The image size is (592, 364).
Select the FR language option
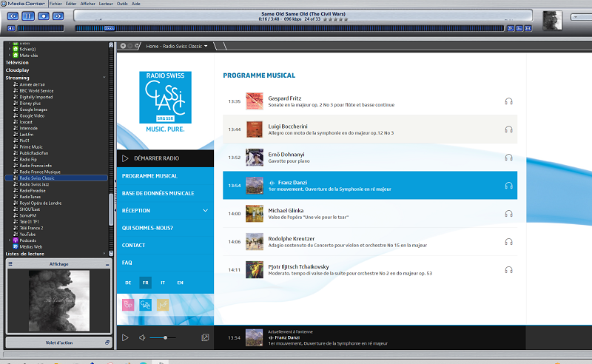(145, 283)
